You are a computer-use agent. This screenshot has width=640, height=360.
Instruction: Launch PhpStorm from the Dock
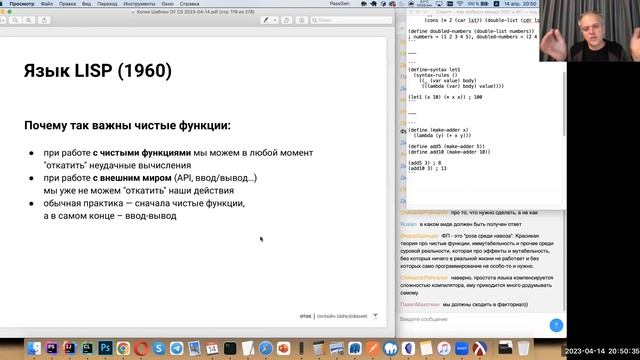[x=52, y=348]
